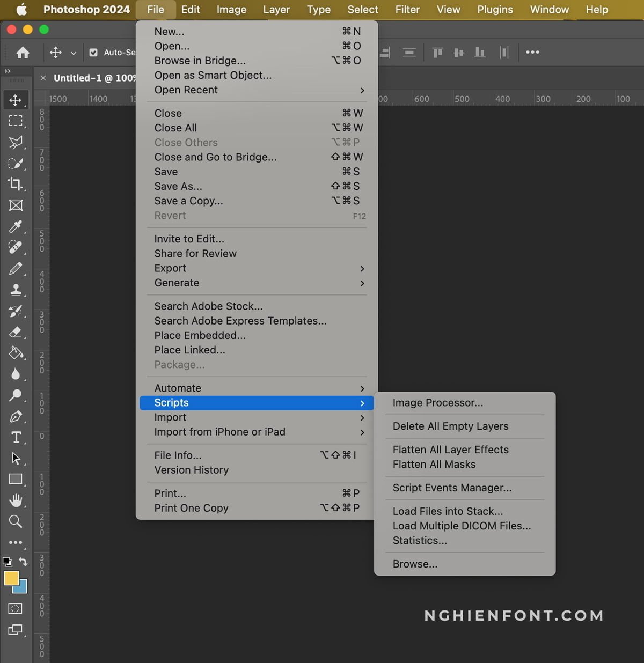Open the Move tool preset picker dropdown
644x663 pixels.
point(74,53)
